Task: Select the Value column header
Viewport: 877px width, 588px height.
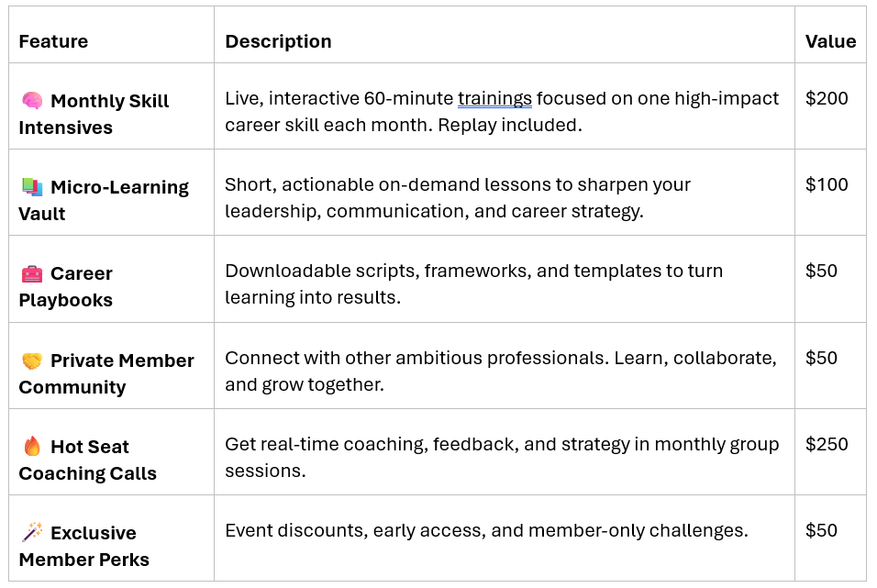Action: click(830, 41)
